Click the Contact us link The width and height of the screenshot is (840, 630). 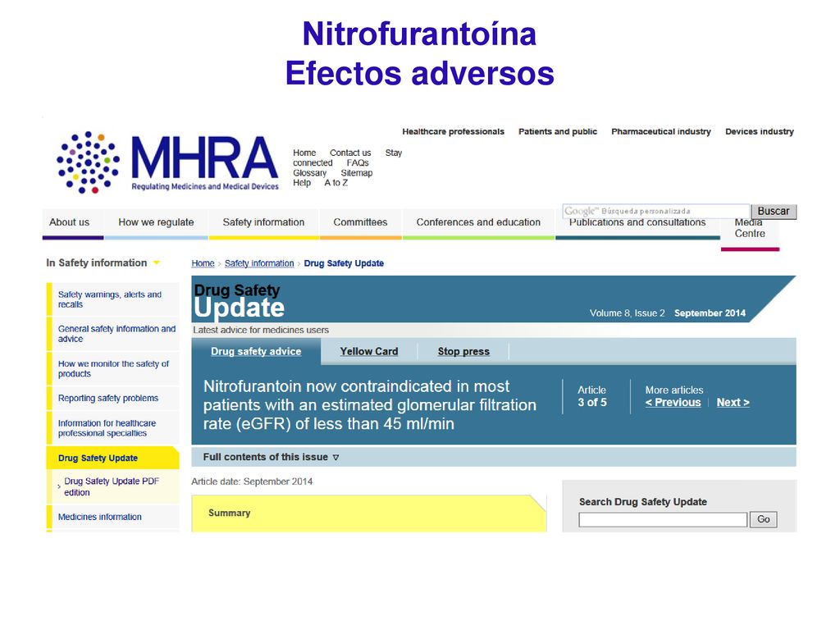(350, 153)
